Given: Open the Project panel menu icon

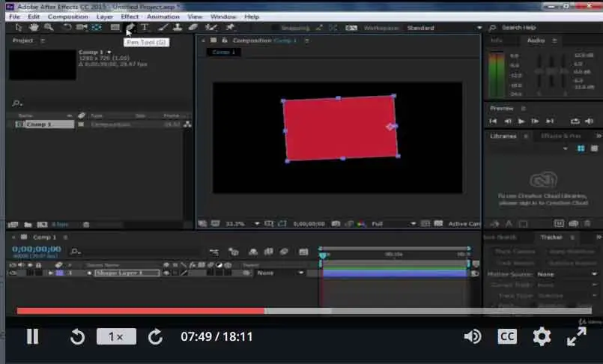Looking at the screenshot, I should (43, 40).
